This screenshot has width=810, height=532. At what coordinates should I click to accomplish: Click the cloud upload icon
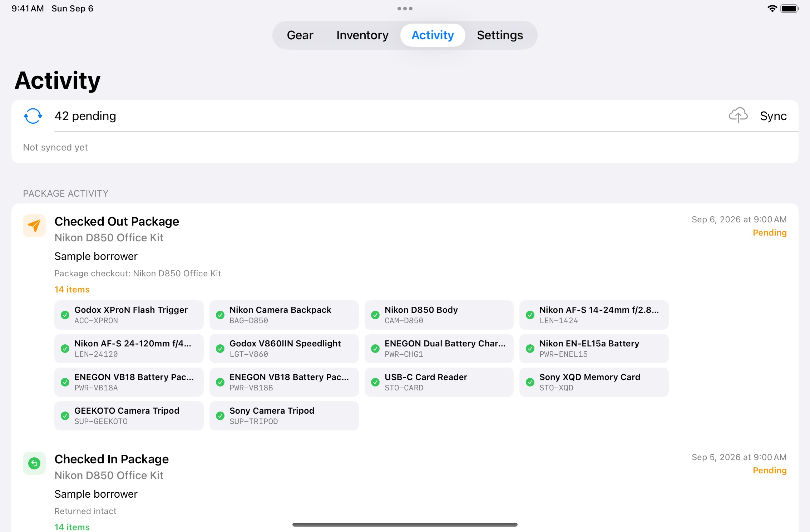(x=738, y=115)
